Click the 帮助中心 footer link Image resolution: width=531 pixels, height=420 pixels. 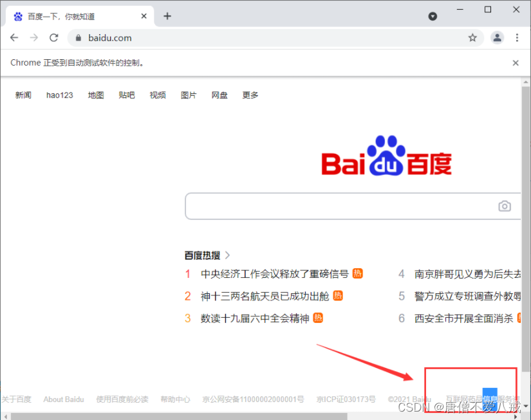tap(176, 399)
